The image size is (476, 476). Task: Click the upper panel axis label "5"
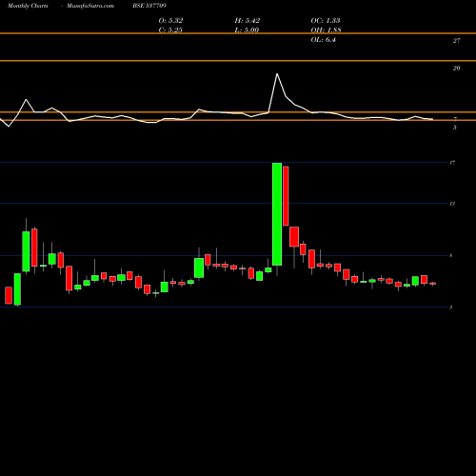tap(455, 128)
